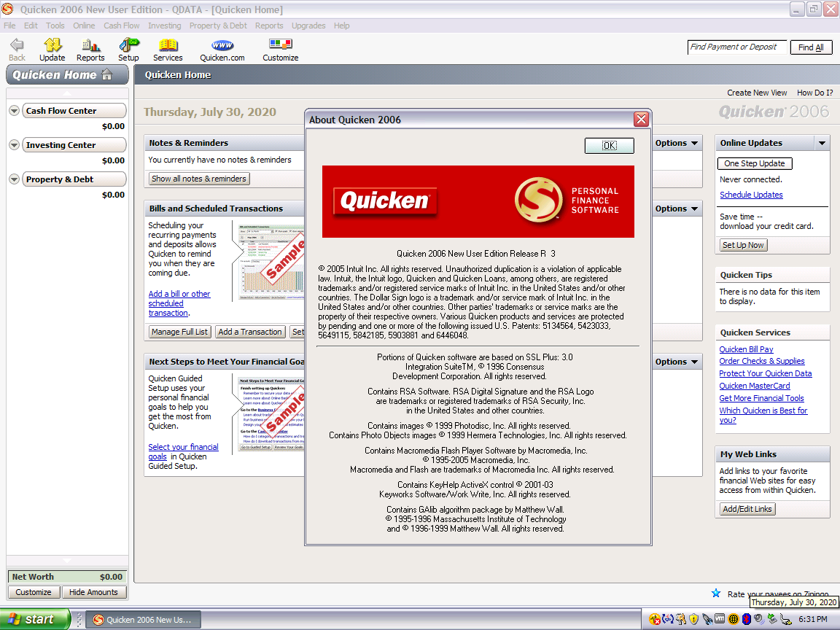Click the Find Payment or Deposit field

pos(737,47)
